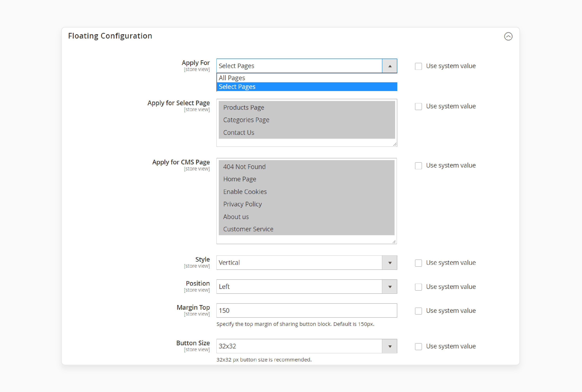Open the Position dropdown showing Left

[x=307, y=287]
